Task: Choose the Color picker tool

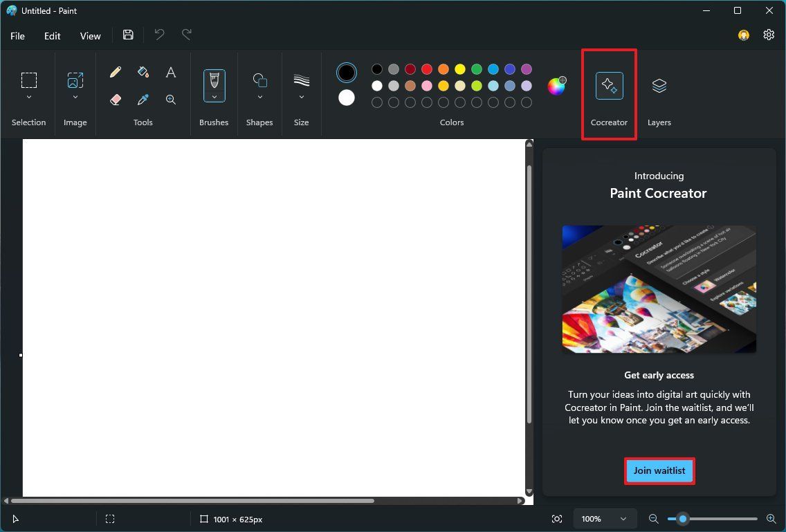Action: (x=143, y=99)
